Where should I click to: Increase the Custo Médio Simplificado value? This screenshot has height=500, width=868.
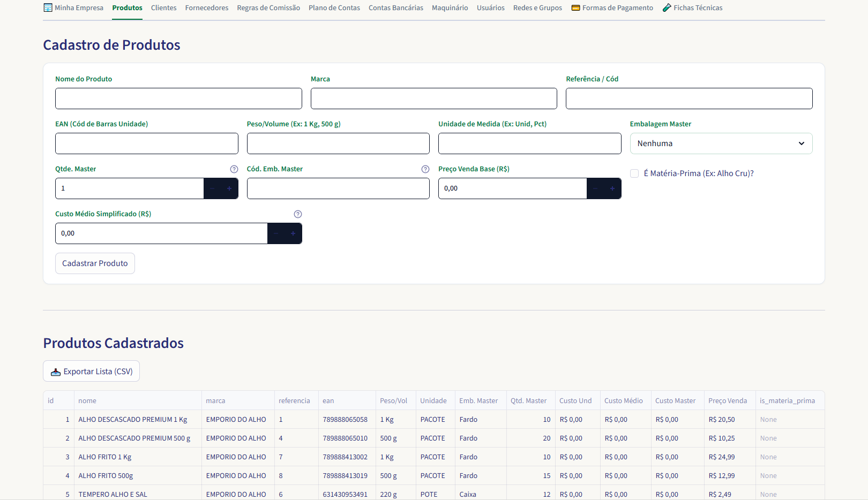tap(293, 233)
